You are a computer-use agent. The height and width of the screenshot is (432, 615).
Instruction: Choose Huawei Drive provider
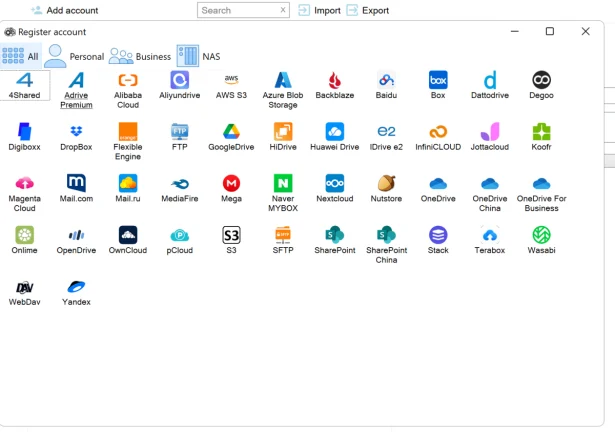[335, 137]
